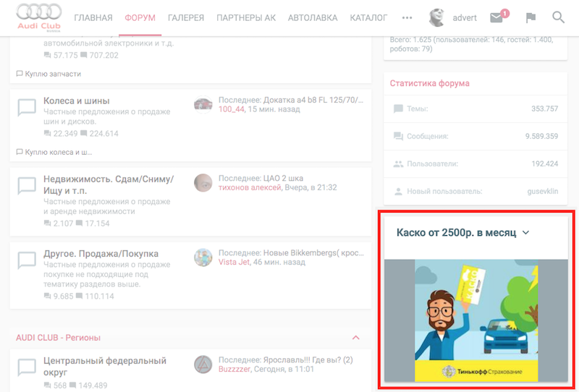Screen dimensions: 579x392
Task: Open the КАТАЛОГ menu item
Action: [x=368, y=17]
